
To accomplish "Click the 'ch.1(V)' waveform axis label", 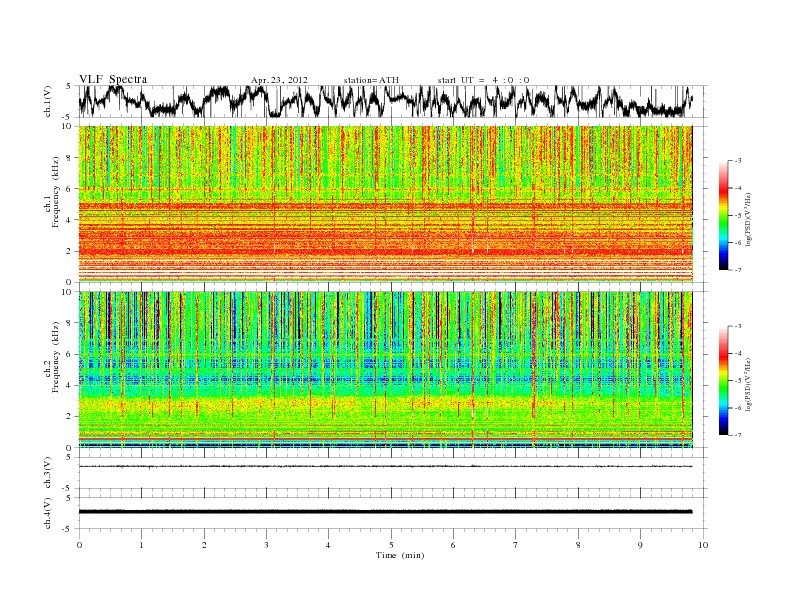I will pyautogui.click(x=48, y=101).
